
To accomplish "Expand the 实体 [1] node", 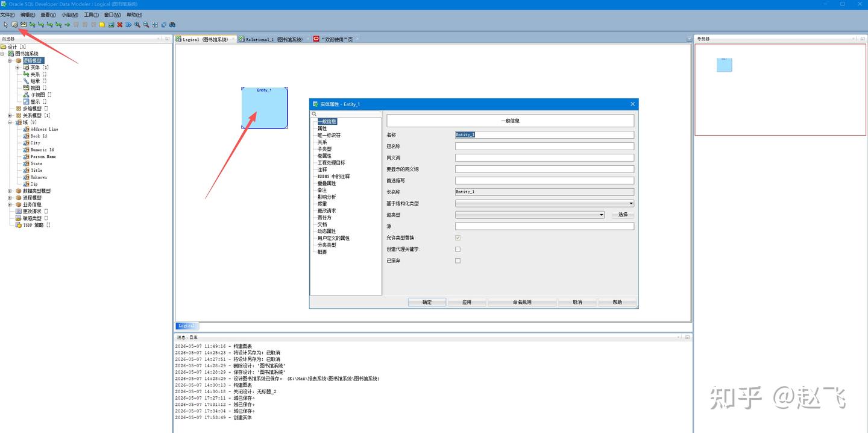I will (x=17, y=68).
